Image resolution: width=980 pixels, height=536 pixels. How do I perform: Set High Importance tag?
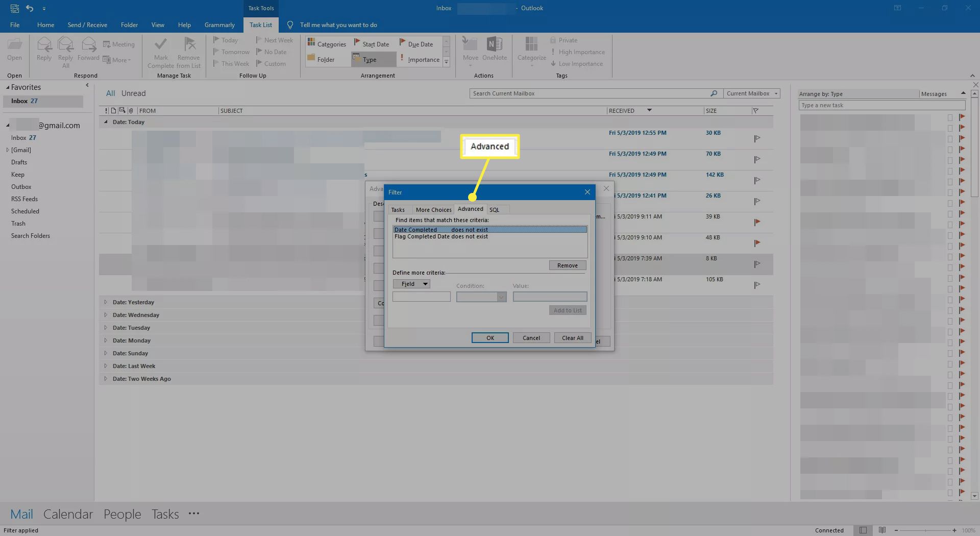(x=577, y=52)
